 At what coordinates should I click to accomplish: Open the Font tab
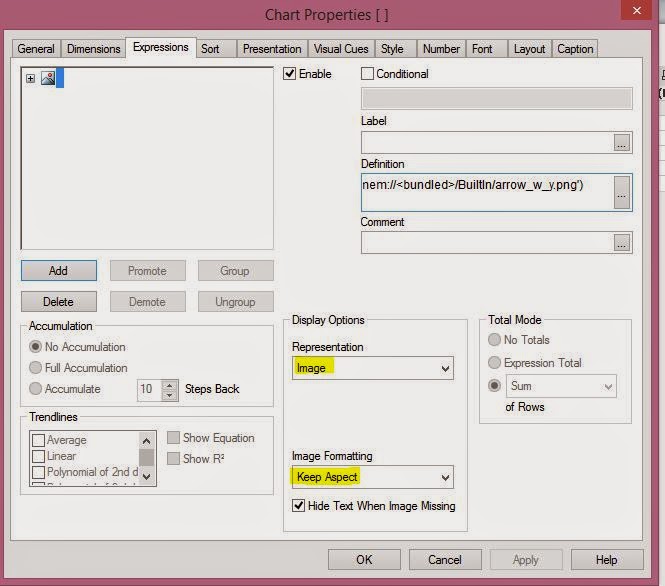(486, 49)
